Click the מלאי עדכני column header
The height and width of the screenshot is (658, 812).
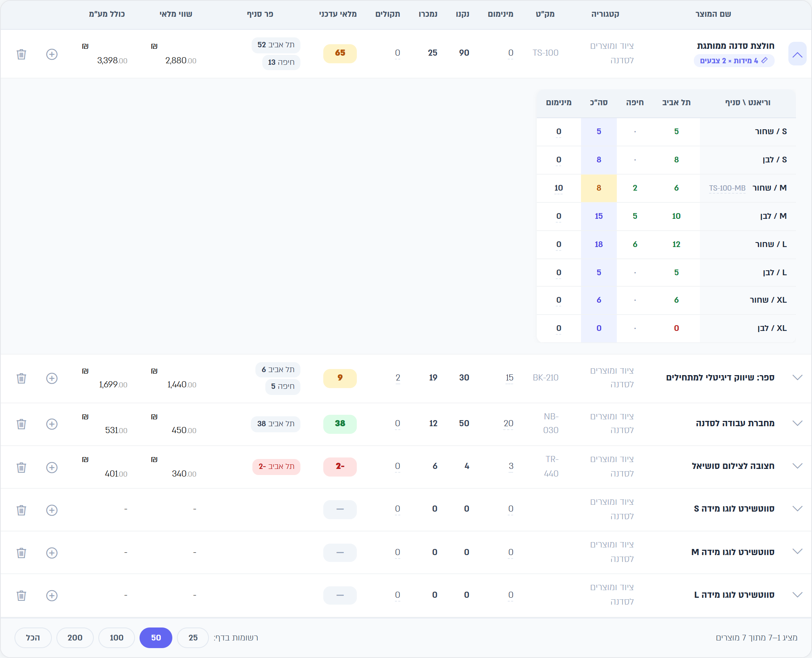click(338, 14)
